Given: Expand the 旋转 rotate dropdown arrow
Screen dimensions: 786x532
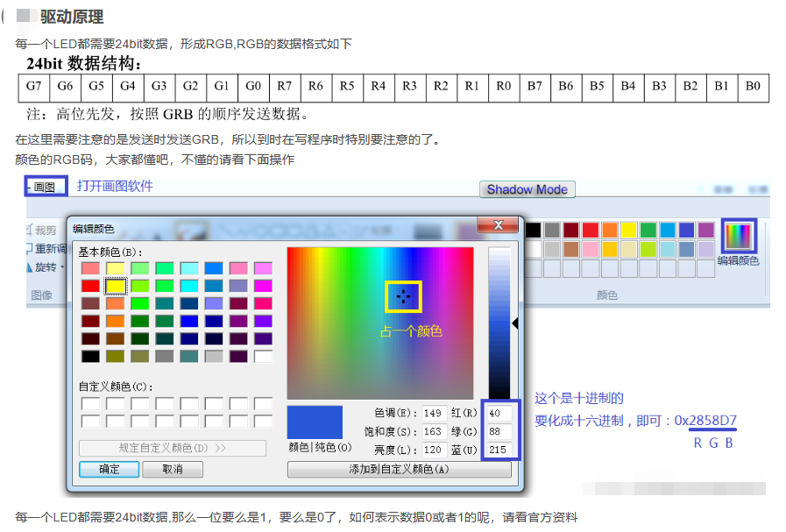Looking at the screenshot, I should (62, 266).
